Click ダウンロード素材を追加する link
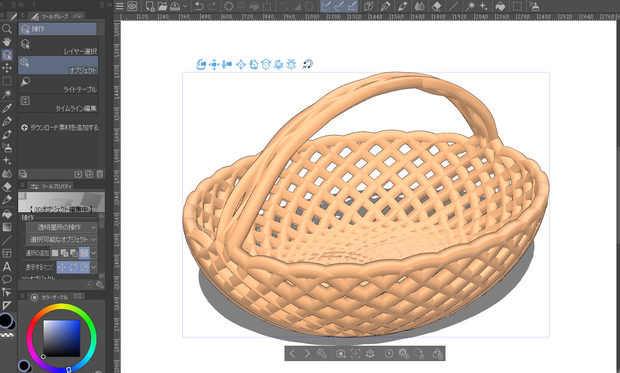This screenshot has height=373, width=620. (x=60, y=127)
